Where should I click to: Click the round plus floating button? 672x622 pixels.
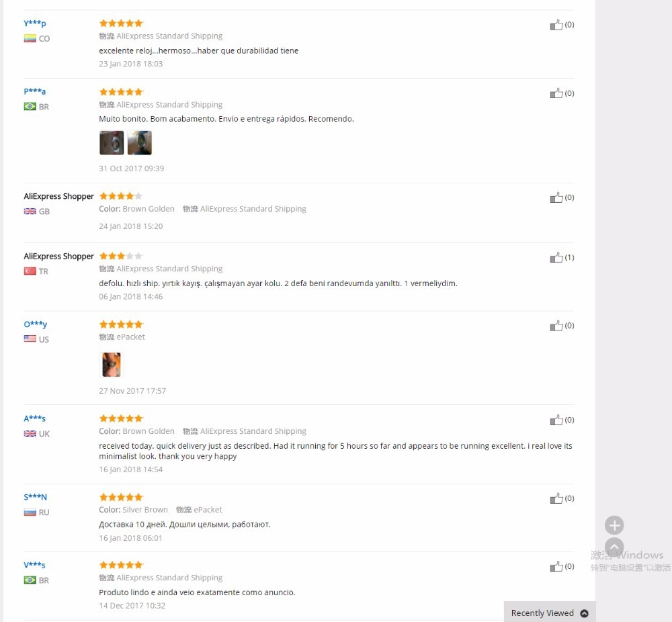[x=614, y=525]
